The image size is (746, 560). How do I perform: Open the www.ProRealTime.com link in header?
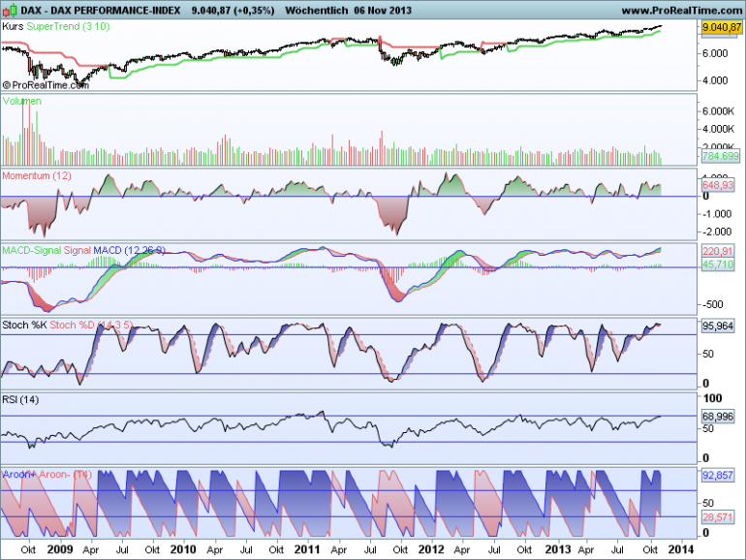point(683,11)
